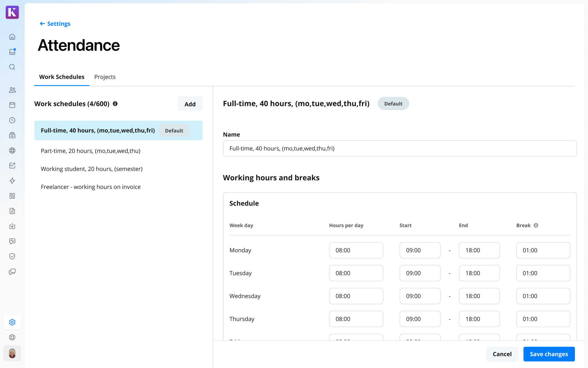Screen dimensions: 588x368
Task: Click the schedule Name input field
Action: [x=400, y=149]
